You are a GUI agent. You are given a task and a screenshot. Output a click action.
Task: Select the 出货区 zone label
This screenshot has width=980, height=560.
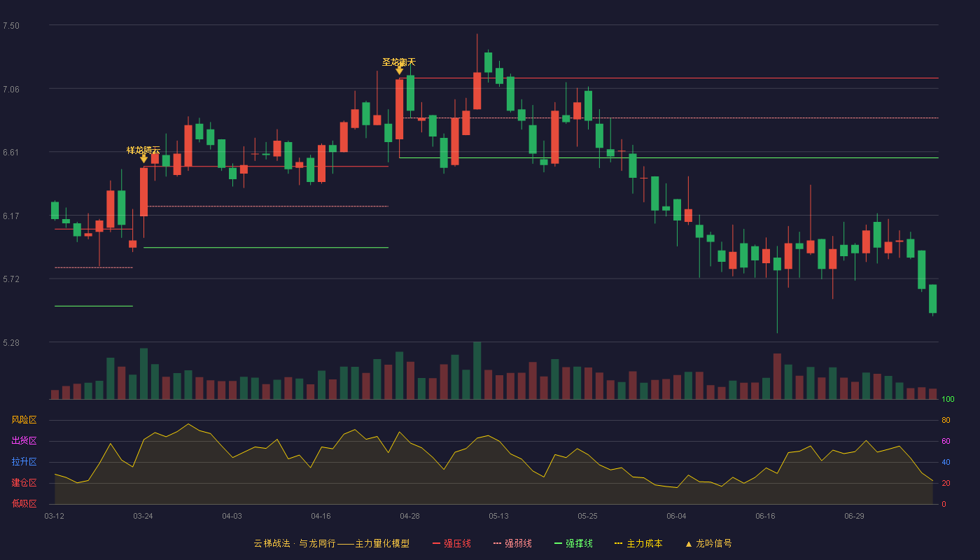click(24, 441)
